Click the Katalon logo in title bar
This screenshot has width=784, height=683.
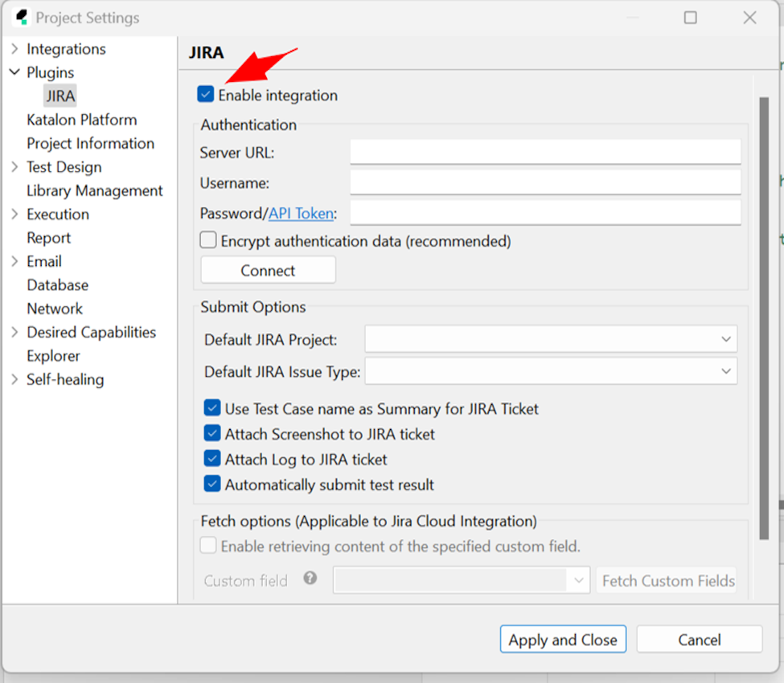(22, 18)
